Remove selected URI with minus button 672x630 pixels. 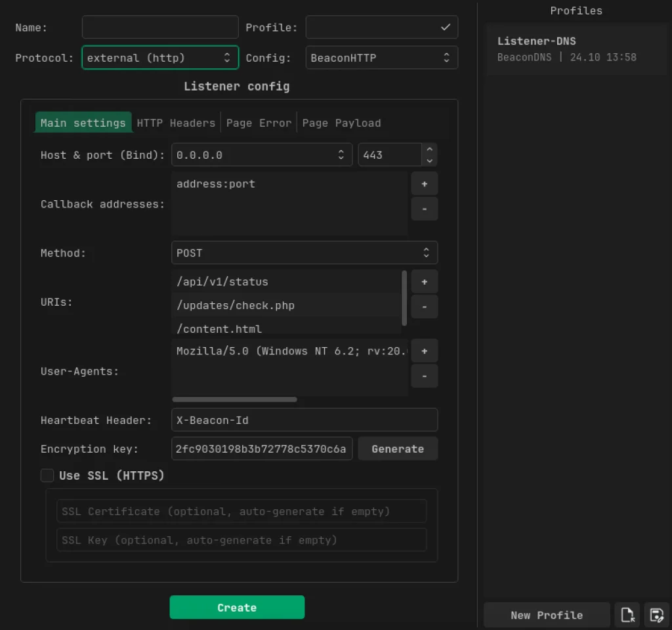pyautogui.click(x=425, y=306)
